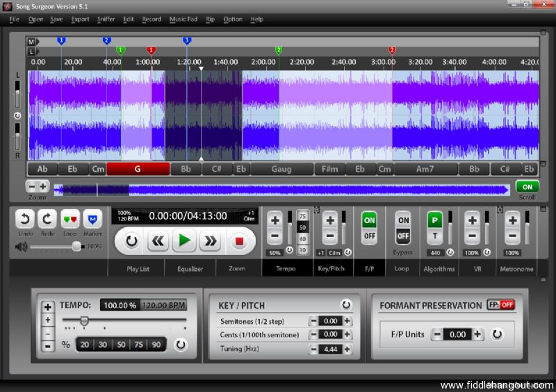This screenshot has width=556, height=392.
Task: Open the Equalizer panel tab
Action: (x=190, y=268)
